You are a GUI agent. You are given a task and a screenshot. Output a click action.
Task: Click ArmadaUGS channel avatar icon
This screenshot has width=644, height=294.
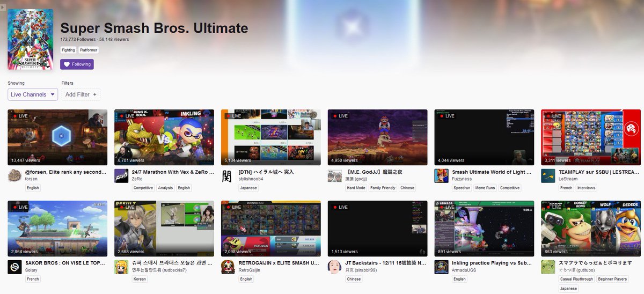point(441,267)
